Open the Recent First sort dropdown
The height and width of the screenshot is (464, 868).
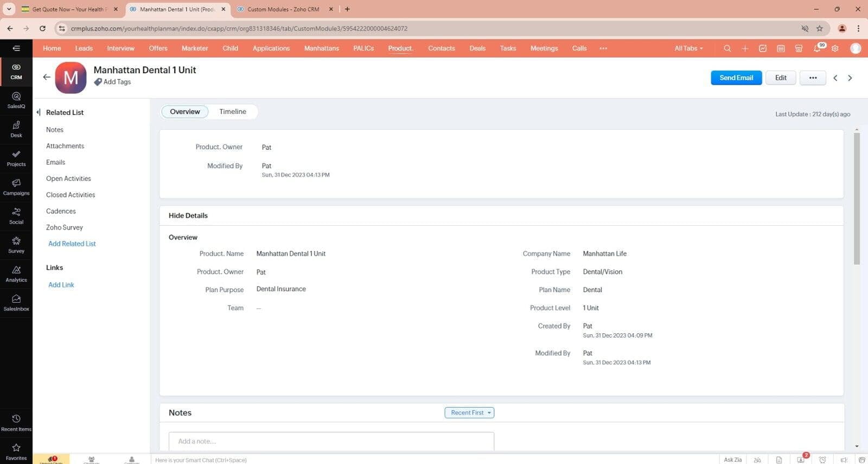(469, 412)
